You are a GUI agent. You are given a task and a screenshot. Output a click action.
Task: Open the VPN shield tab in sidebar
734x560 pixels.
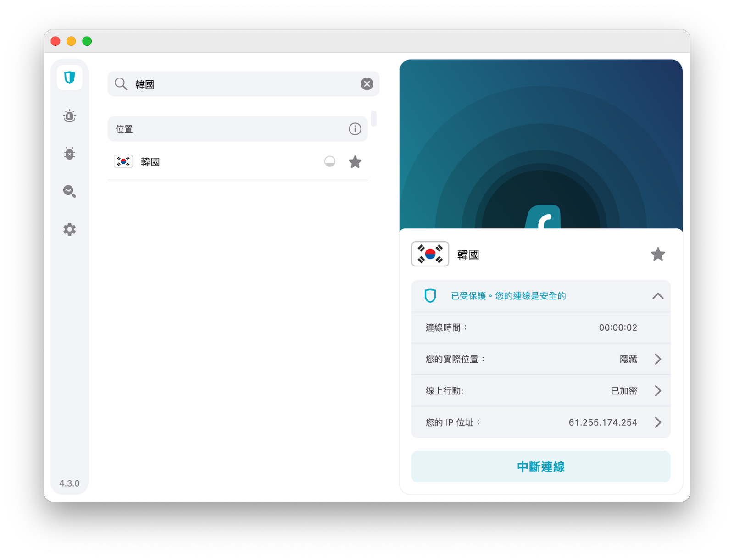click(70, 78)
